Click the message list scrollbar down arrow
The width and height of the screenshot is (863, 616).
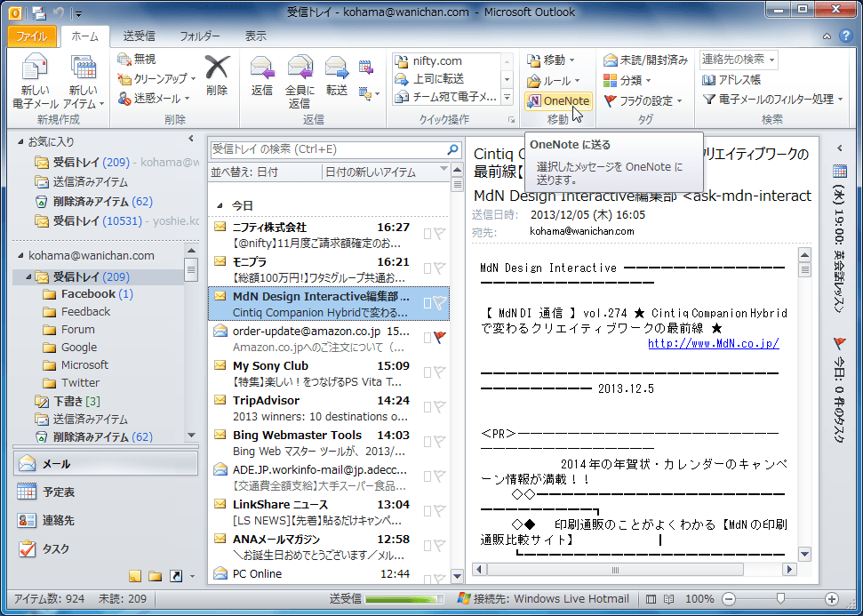coord(458,576)
